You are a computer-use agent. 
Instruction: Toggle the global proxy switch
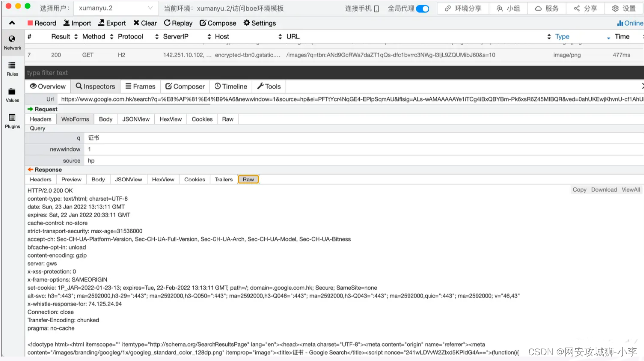click(422, 8)
